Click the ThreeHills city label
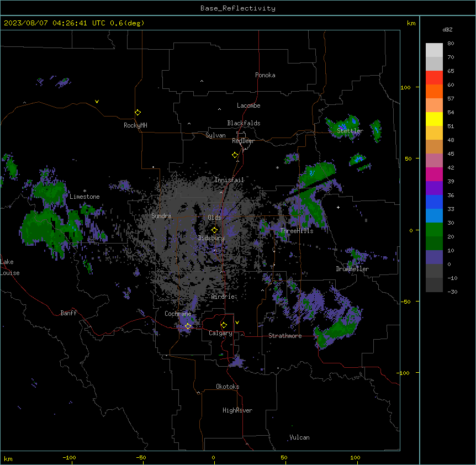Image resolution: width=476 pixels, height=465 pixels. coord(297,231)
